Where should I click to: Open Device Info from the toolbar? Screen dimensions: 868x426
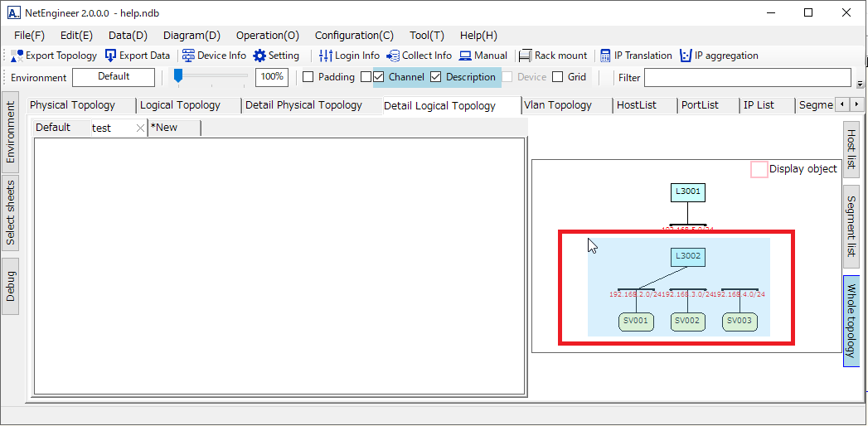188,56
